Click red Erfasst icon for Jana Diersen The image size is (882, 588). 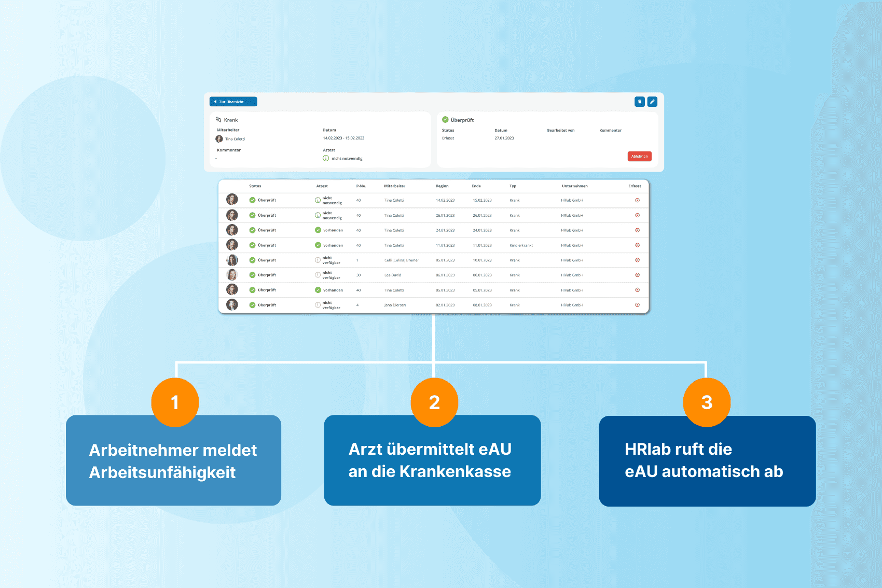coord(637,305)
